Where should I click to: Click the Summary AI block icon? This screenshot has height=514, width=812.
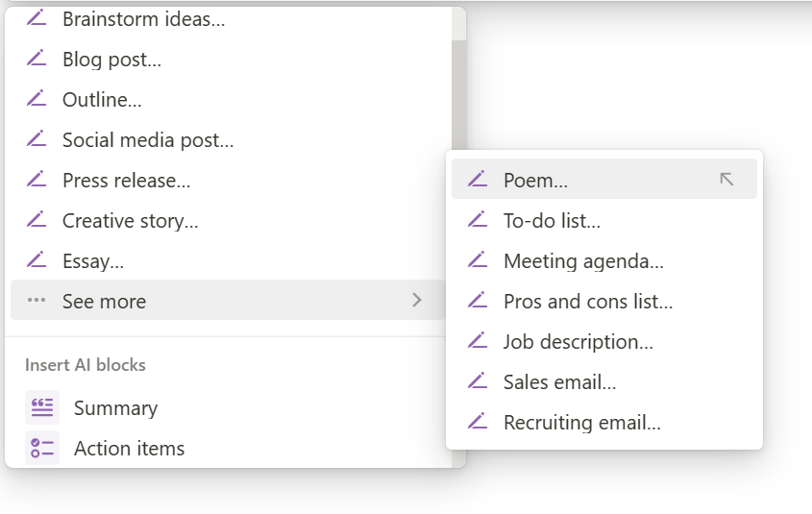point(41,407)
